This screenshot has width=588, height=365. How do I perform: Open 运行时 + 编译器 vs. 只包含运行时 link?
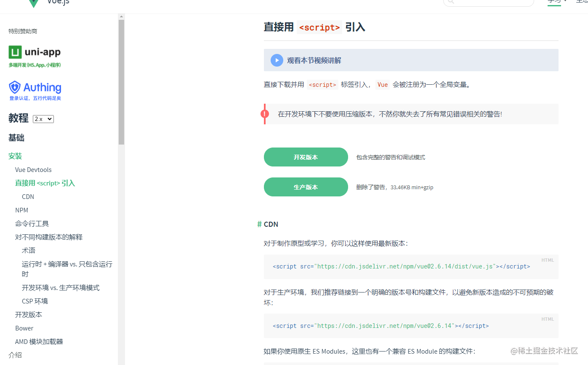tap(67, 269)
